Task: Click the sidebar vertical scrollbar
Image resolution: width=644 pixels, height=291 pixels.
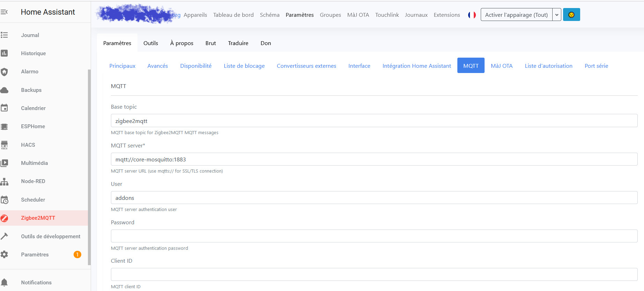Action: [x=89, y=168]
